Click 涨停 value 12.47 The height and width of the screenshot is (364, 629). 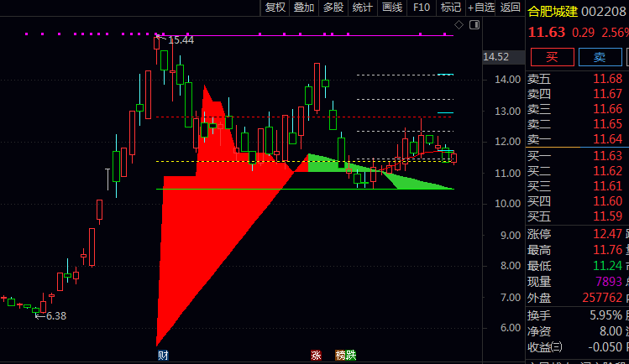pos(608,234)
